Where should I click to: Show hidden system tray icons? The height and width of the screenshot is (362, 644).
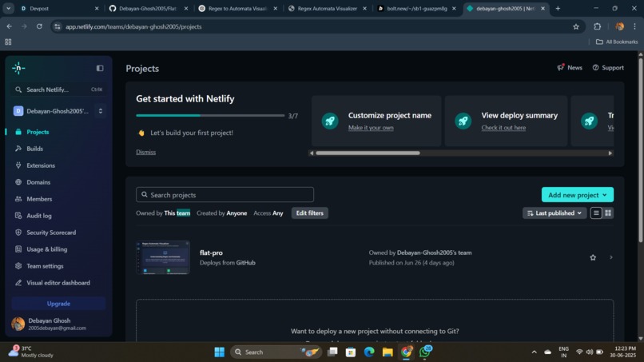[x=534, y=352]
